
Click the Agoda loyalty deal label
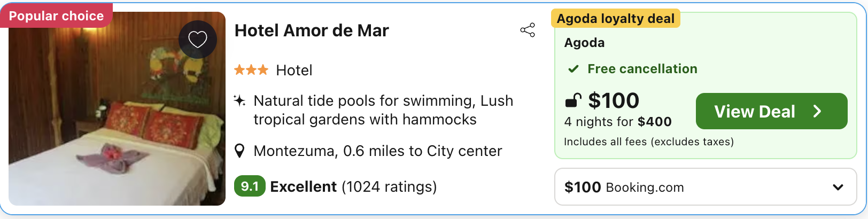point(615,19)
